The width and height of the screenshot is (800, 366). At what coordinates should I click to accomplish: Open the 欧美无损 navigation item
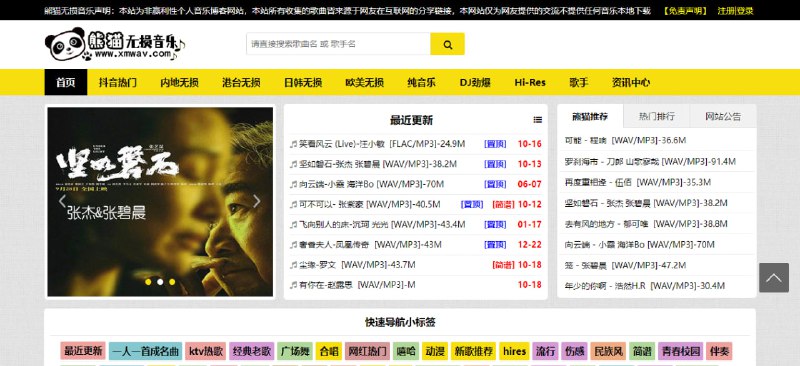pyautogui.click(x=364, y=82)
